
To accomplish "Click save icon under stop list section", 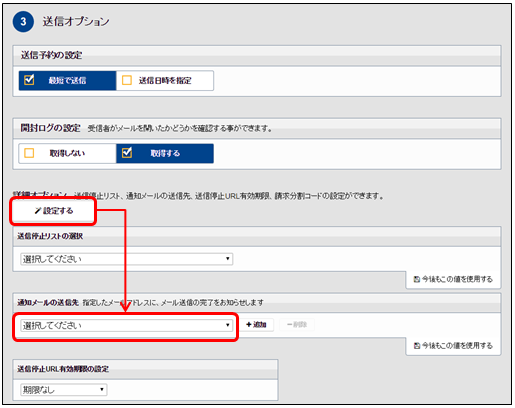I will click(x=417, y=279).
